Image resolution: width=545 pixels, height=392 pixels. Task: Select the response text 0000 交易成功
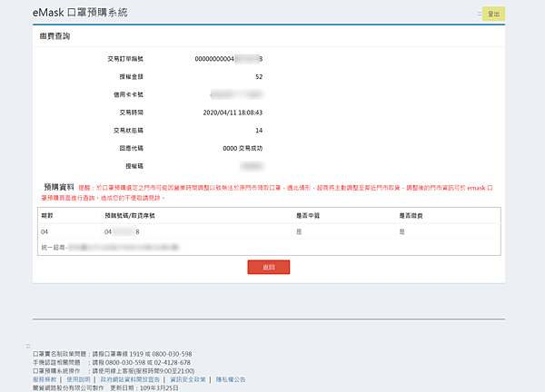pos(243,148)
